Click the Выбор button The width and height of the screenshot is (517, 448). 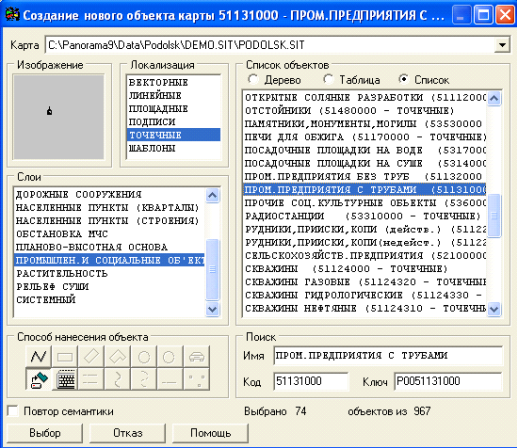[45, 433]
